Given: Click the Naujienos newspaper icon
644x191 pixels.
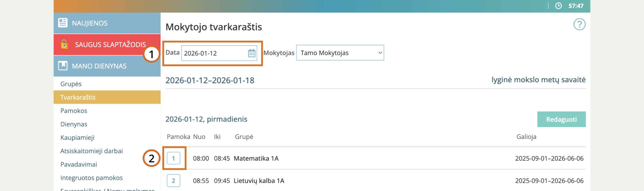Looking at the screenshot, I should tap(63, 23).
